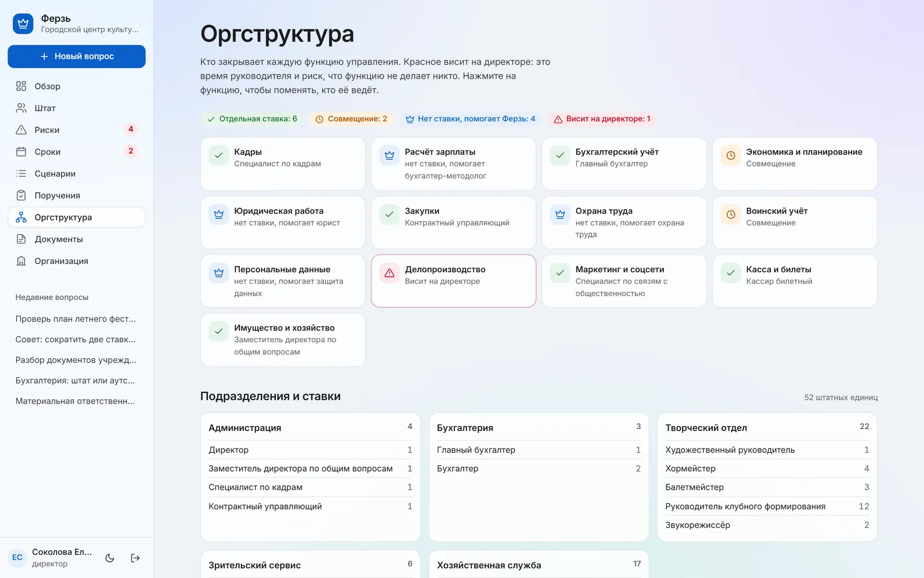Open recent question Бухгалтерия: штат или аутс...
The width and height of the screenshot is (924, 578).
[76, 380]
